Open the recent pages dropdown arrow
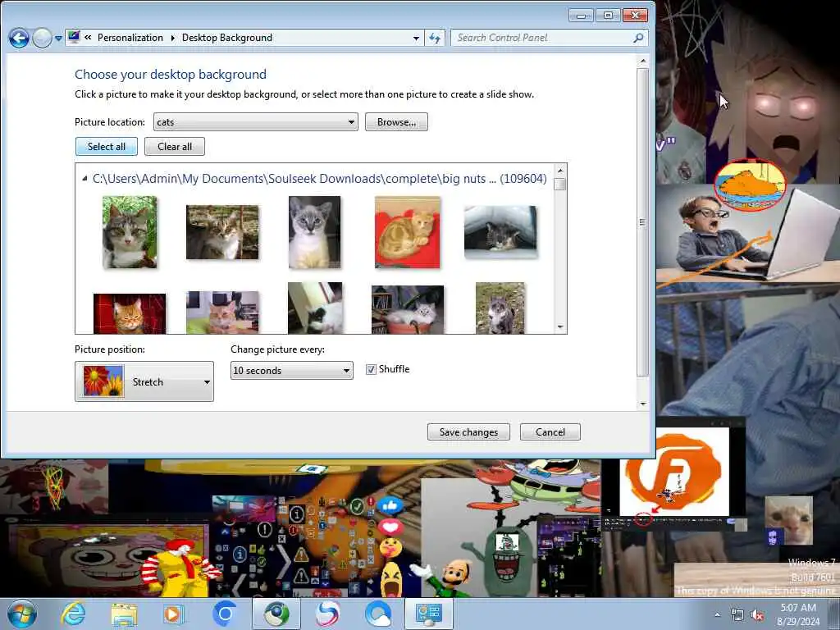Screen dimensions: 840x630 58,39
